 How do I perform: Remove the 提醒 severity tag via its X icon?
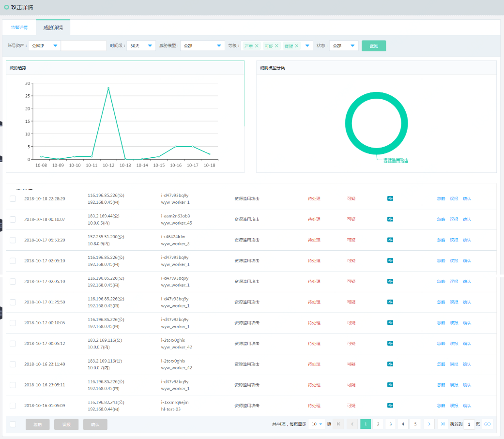click(296, 45)
